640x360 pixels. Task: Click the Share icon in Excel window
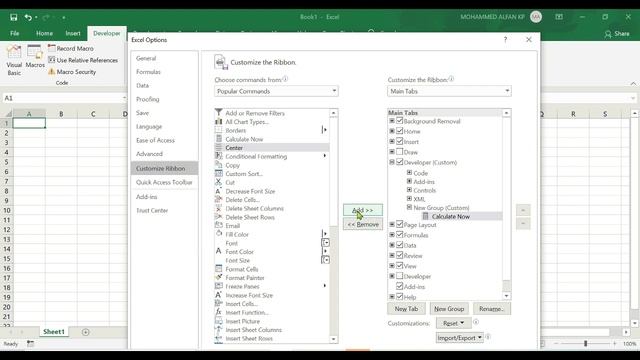click(608, 33)
